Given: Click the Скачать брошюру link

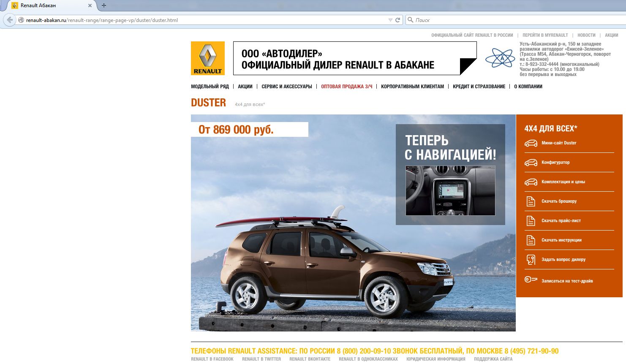Looking at the screenshot, I should pyautogui.click(x=559, y=201).
